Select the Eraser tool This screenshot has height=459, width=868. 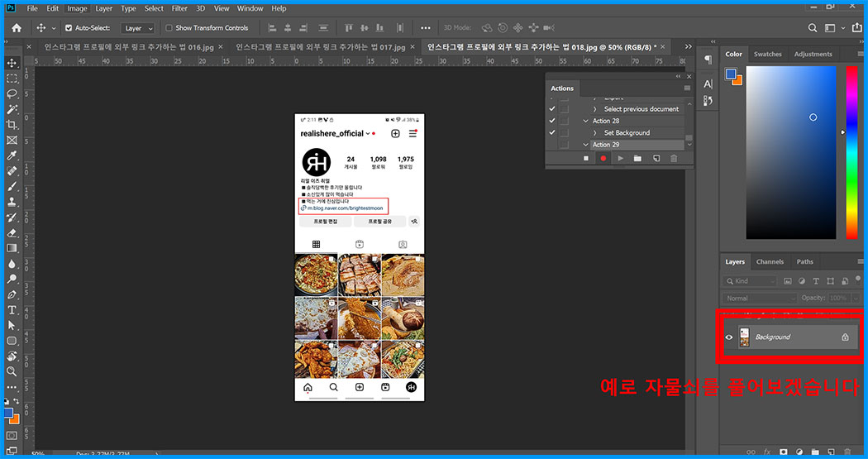click(12, 233)
